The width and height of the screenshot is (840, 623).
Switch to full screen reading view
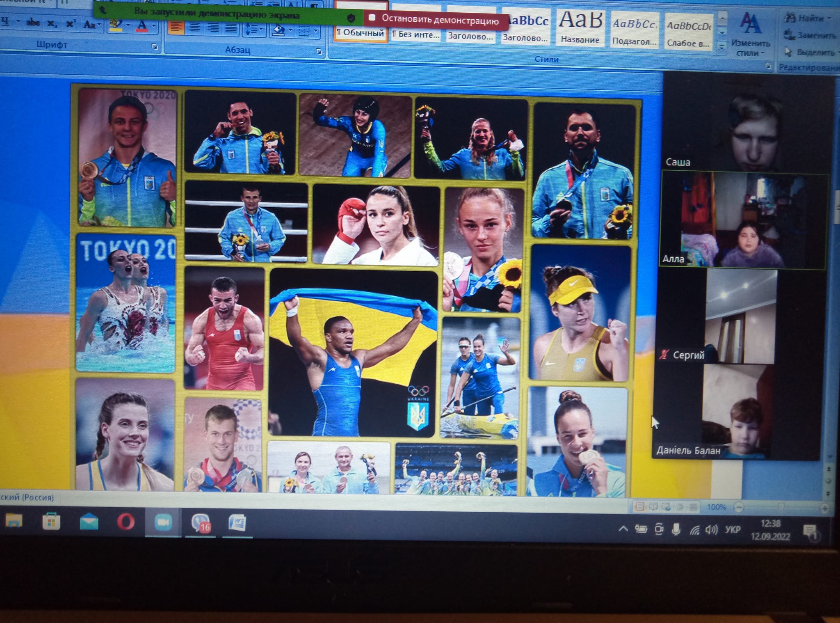tap(653, 507)
